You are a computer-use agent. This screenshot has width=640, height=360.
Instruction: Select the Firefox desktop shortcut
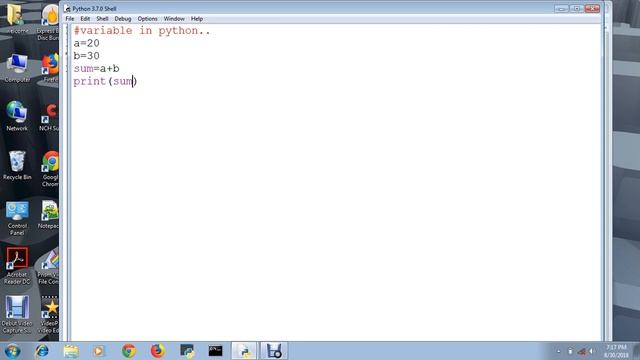point(50,68)
